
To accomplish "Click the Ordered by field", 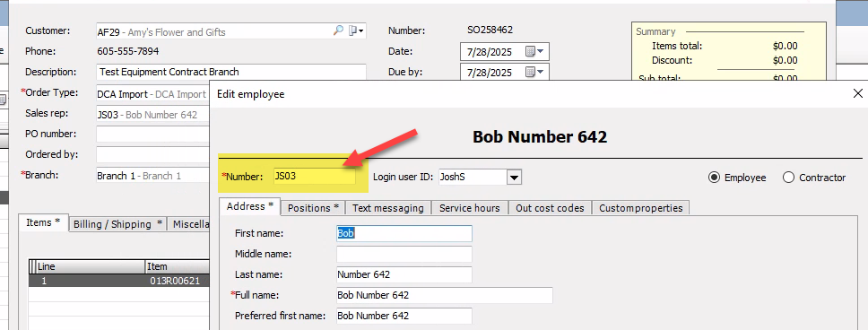I will tap(152, 154).
